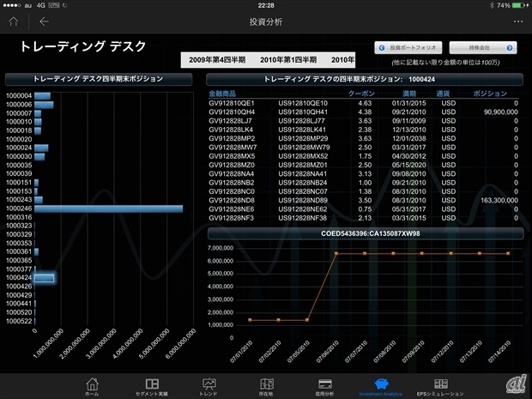Viewport: 532px width, 399px height.
Task: Click the position value 163,300,000
Action: click(x=499, y=200)
